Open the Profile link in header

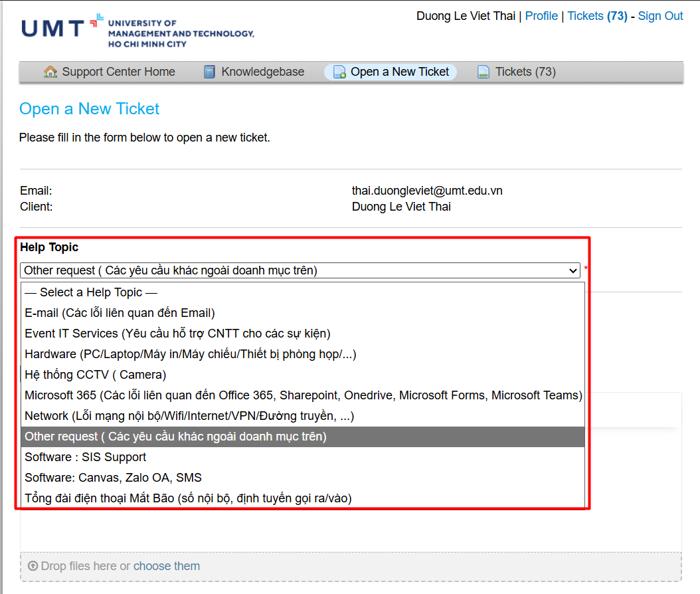[x=541, y=16]
